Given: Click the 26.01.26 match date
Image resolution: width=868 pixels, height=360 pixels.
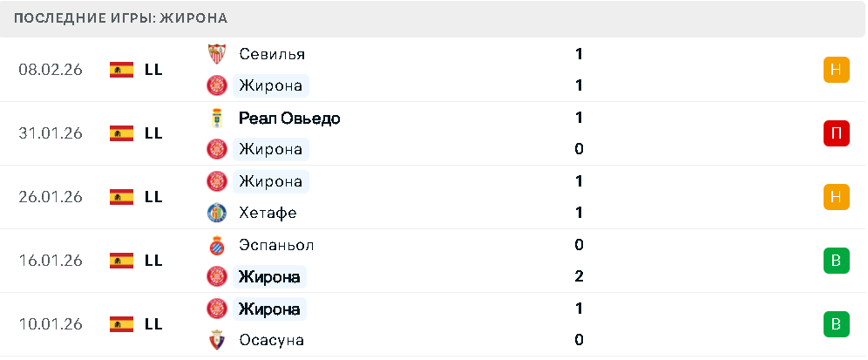Looking at the screenshot, I should (x=50, y=197).
